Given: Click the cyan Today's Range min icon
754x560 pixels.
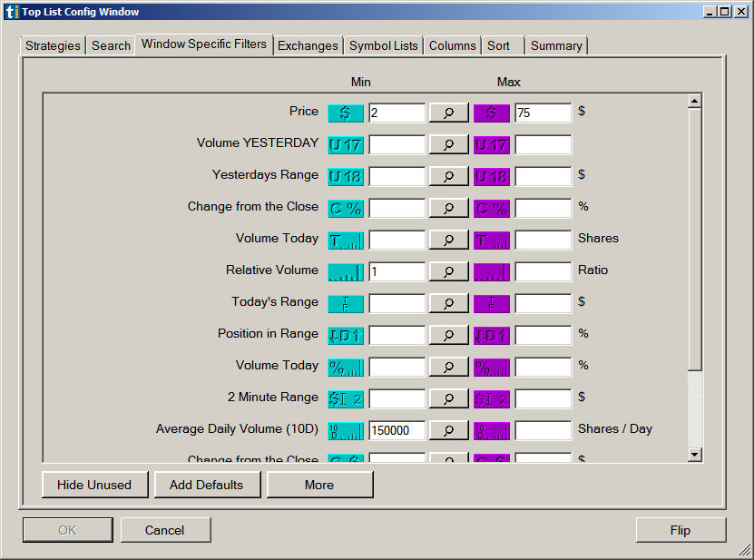Looking at the screenshot, I should click(x=346, y=303).
